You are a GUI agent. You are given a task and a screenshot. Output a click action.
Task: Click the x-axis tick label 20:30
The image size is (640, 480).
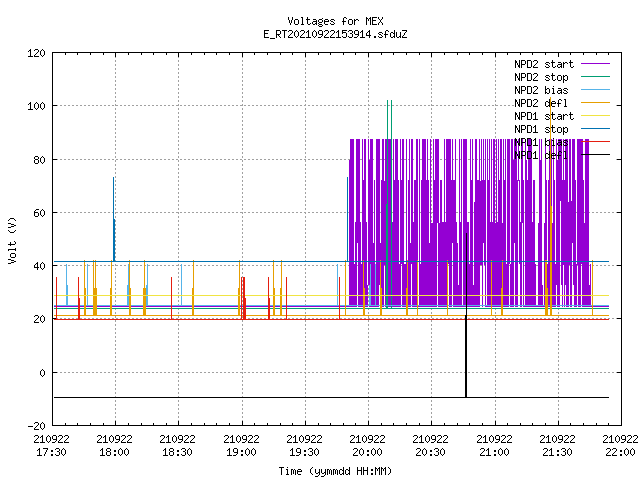pyautogui.click(x=431, y=452)
